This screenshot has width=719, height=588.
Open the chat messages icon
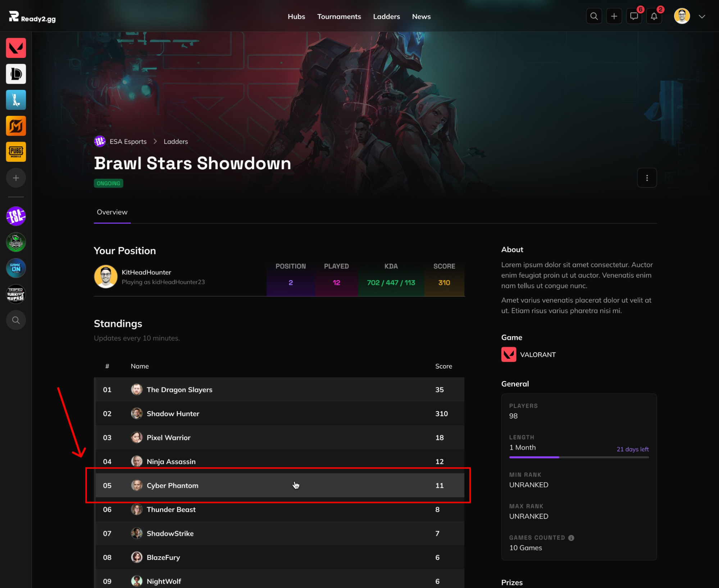point(634,17)
